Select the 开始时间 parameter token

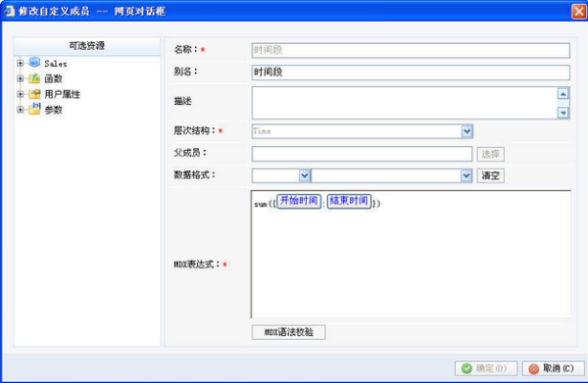coord(299,201)
